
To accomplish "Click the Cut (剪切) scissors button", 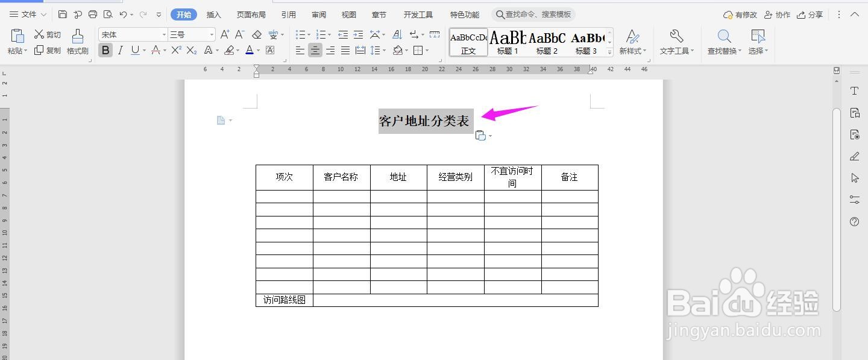I will (48, 34).
